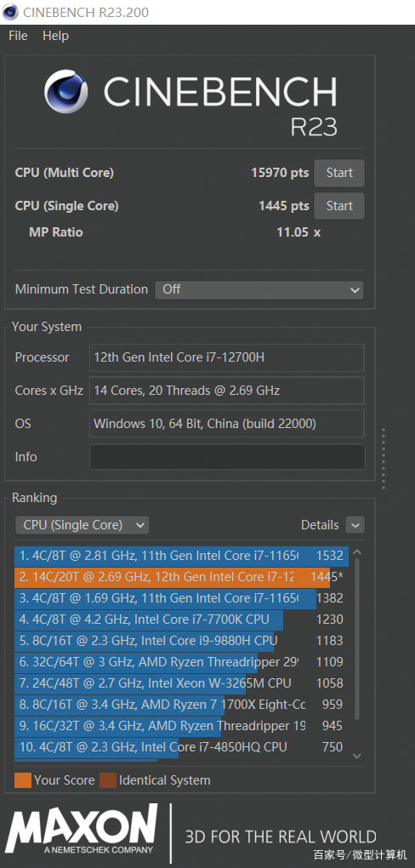This screenshot has width=415, height=868.
Task: Click the Cinebench icon in the title bar
Action: click(10, 12)
